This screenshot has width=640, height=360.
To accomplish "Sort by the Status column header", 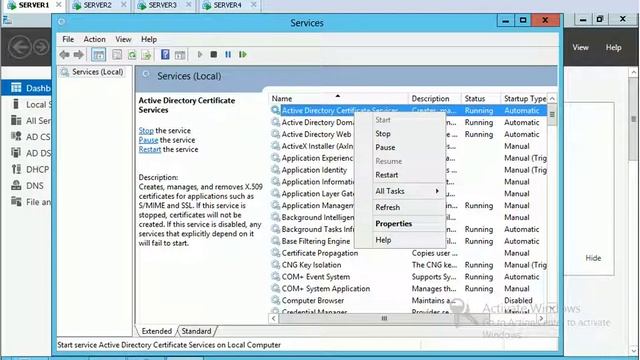I will 481,99.
